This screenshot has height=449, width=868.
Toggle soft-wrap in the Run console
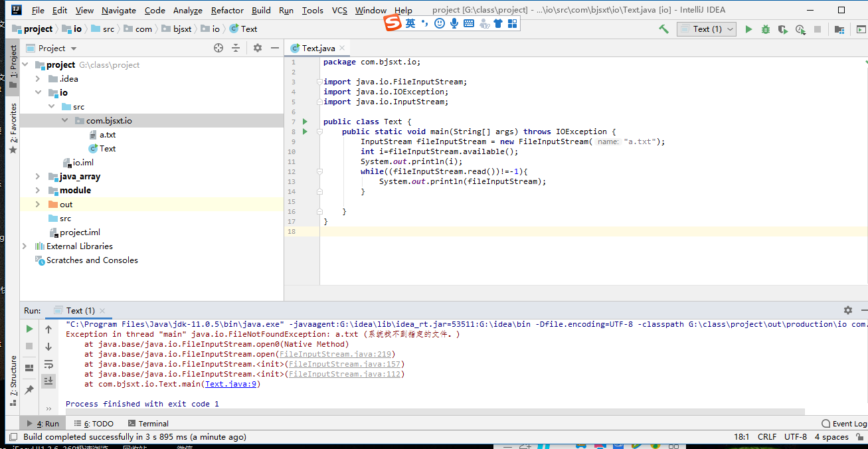pos(48,364)
